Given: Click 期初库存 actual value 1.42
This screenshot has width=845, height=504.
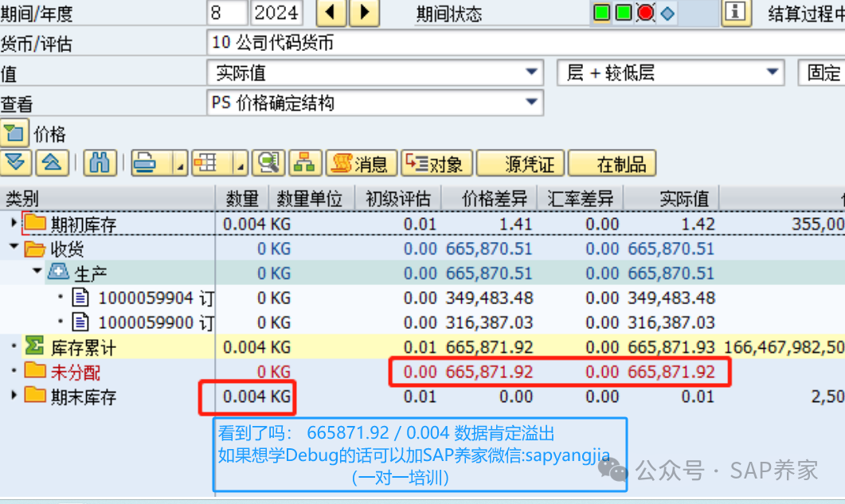Looking at the screenshot, I should (x=698, y=224).
